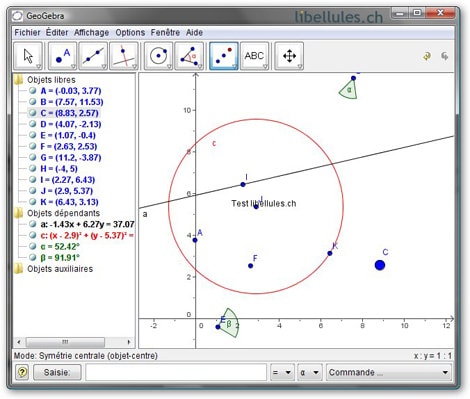Select row H = (-4, 5)
The image size is (470, 399).
59,168
